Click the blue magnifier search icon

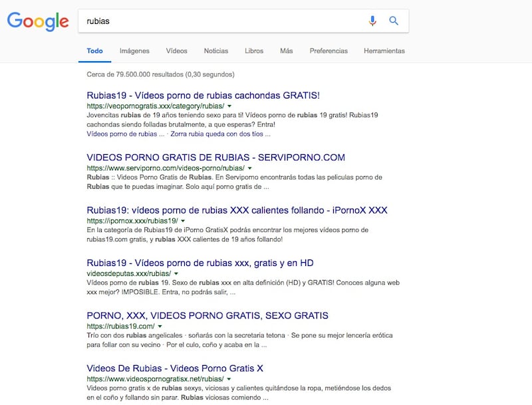(x=394, y=21)
